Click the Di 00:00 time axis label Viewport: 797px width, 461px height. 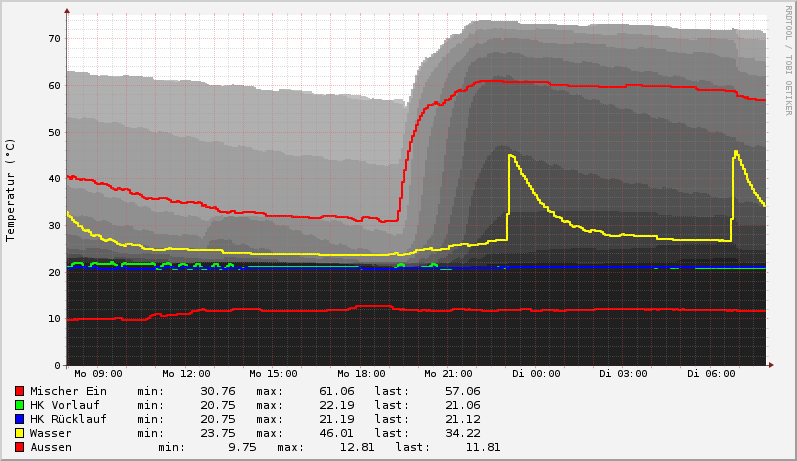coord(536,374)
